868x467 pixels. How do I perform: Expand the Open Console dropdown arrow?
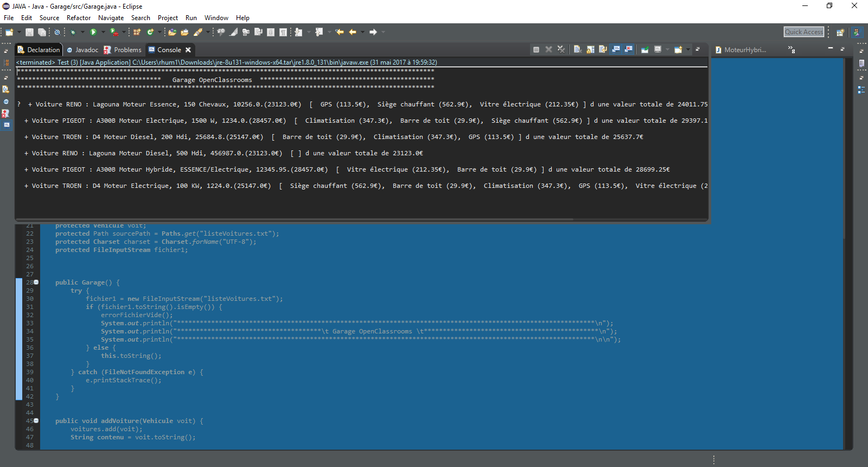[x=688, y=49]
